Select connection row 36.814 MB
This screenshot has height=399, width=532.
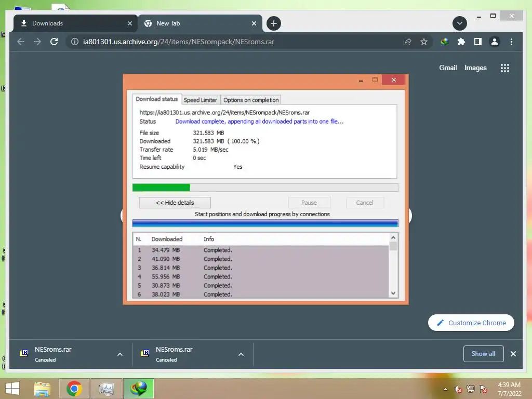tap(261, 268)
